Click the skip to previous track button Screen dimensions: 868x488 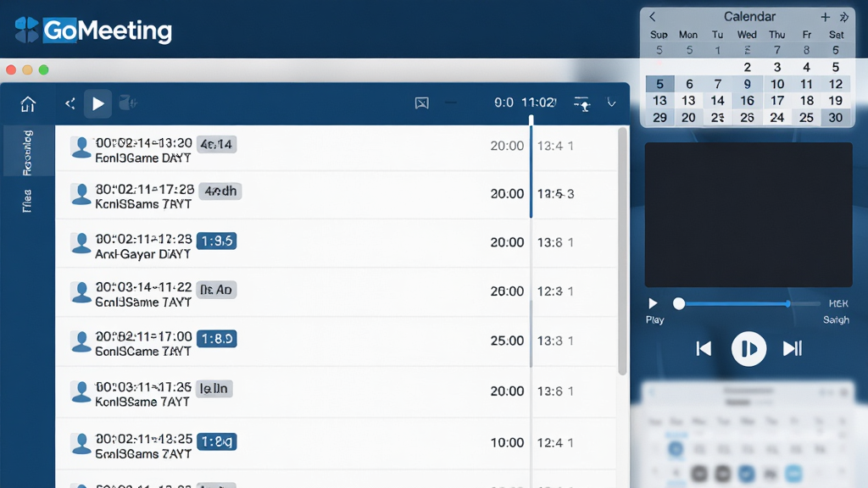[704, 348]
